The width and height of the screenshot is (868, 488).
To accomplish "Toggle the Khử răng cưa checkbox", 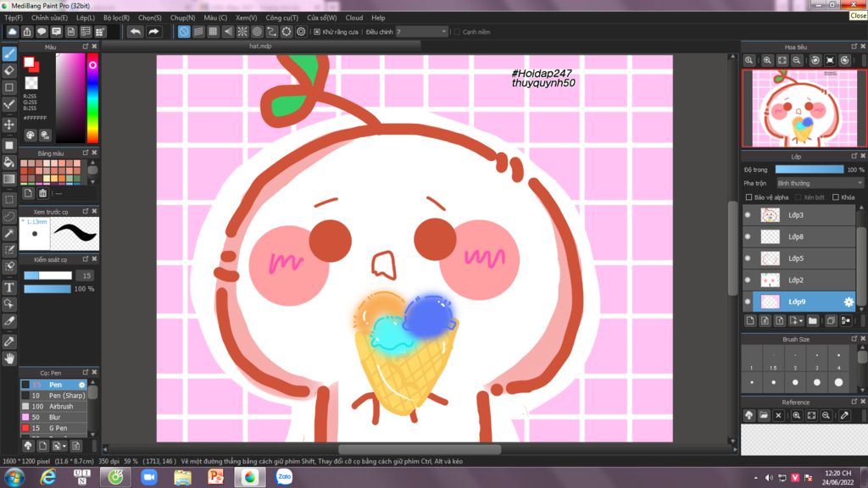I will (x=317, y=32).
